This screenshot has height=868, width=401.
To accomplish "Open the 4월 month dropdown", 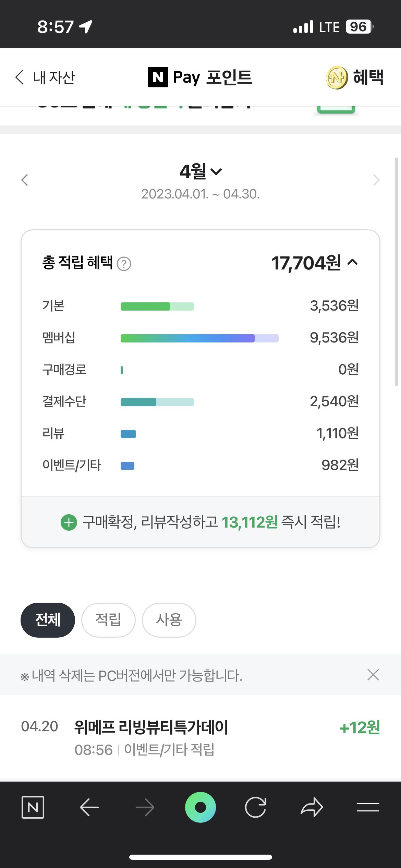I will [x=201, y=171].
